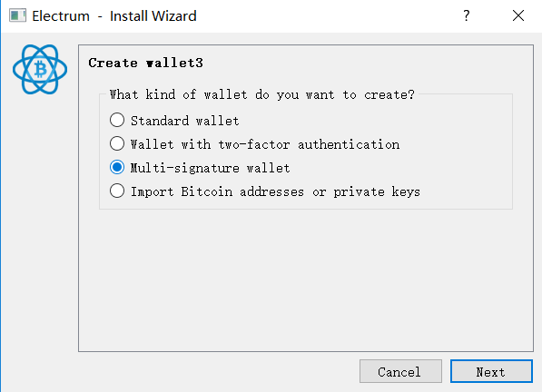Click blank sidebar area beneath the Electrum logo
The height and width of the screenshot is (392, 542).
pyautogui.click(x=40, y=224)
